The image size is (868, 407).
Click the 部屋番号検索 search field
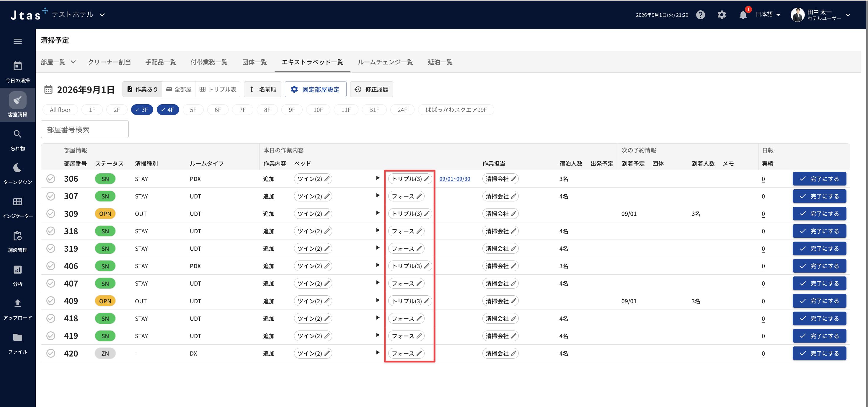coord(84,129)
